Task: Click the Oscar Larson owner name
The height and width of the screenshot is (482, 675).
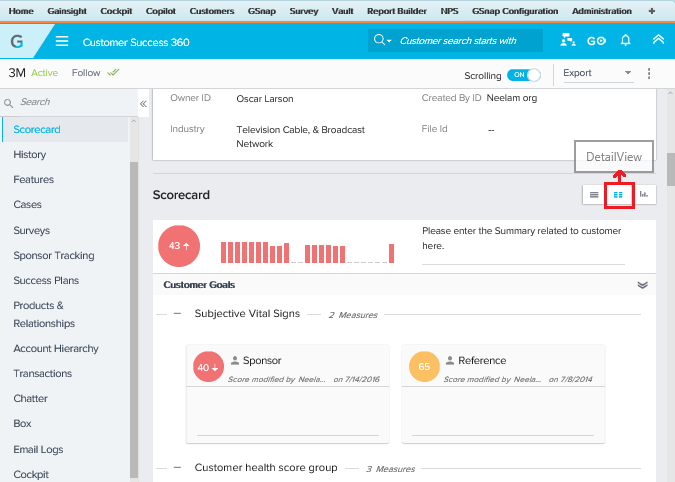Action: click(x=265, y=99)
